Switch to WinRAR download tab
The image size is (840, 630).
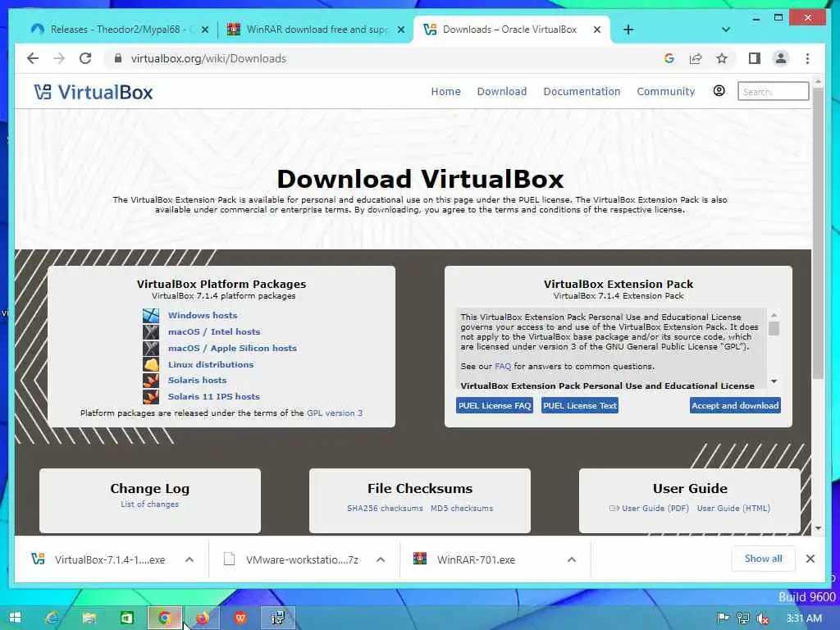coord(316,30)
